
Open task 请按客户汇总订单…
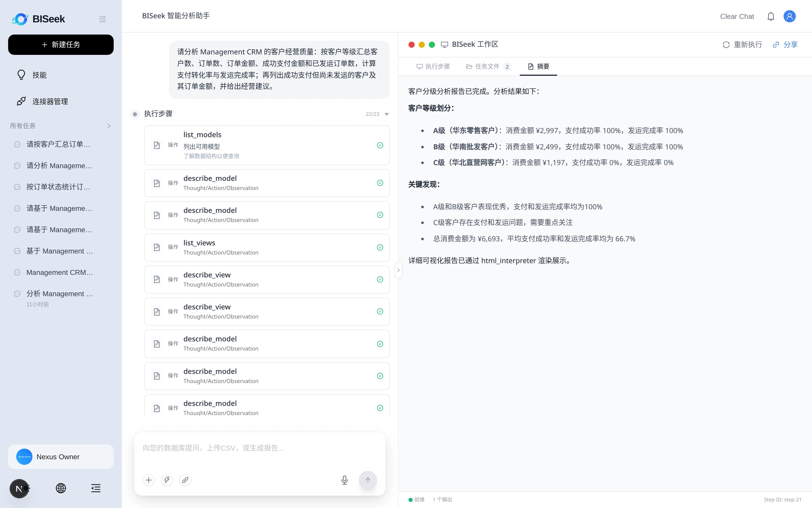pyautogui.click(x=58, y=144)
